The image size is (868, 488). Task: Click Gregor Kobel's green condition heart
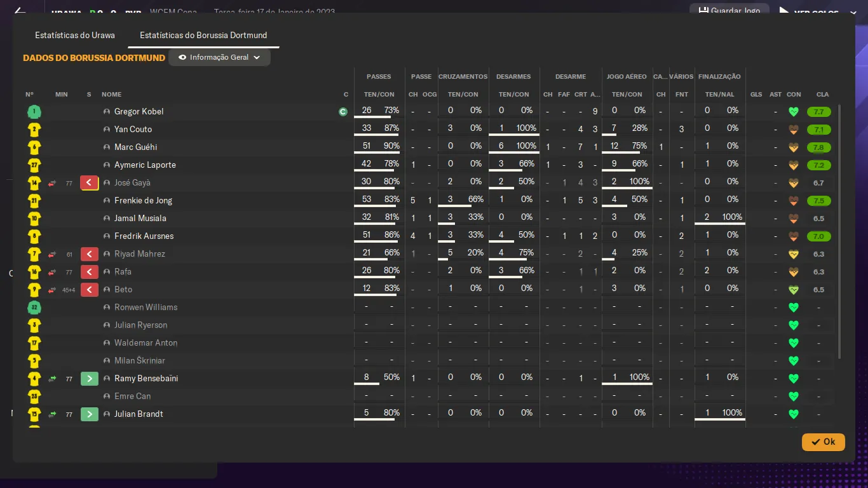(793, 112)
